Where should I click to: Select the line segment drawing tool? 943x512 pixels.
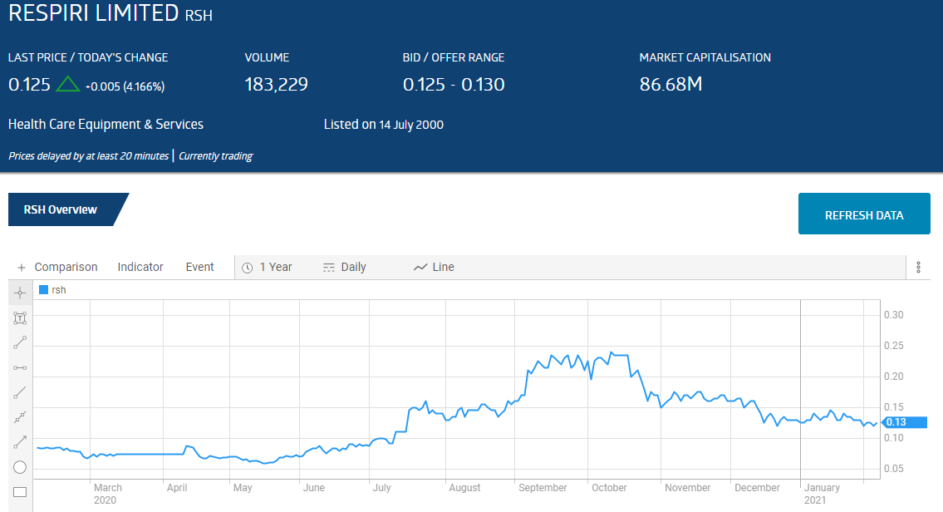[20, 343]
